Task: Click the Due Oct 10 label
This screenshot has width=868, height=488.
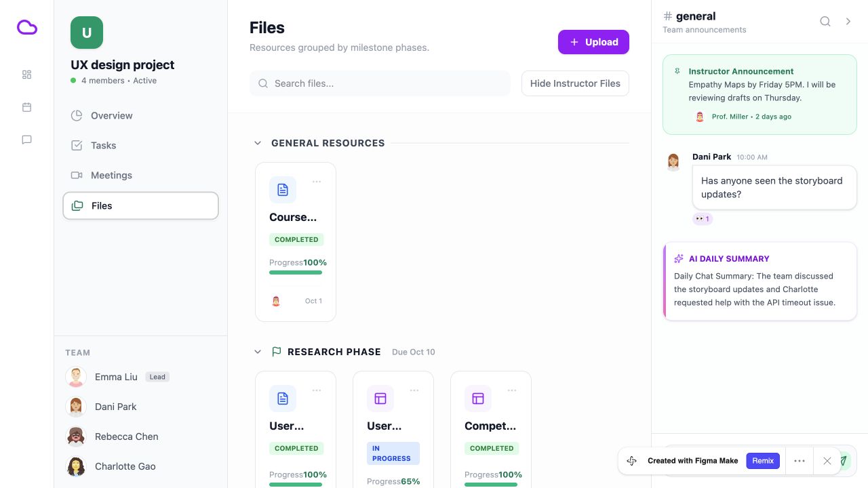Action: (x=414, y=352)
